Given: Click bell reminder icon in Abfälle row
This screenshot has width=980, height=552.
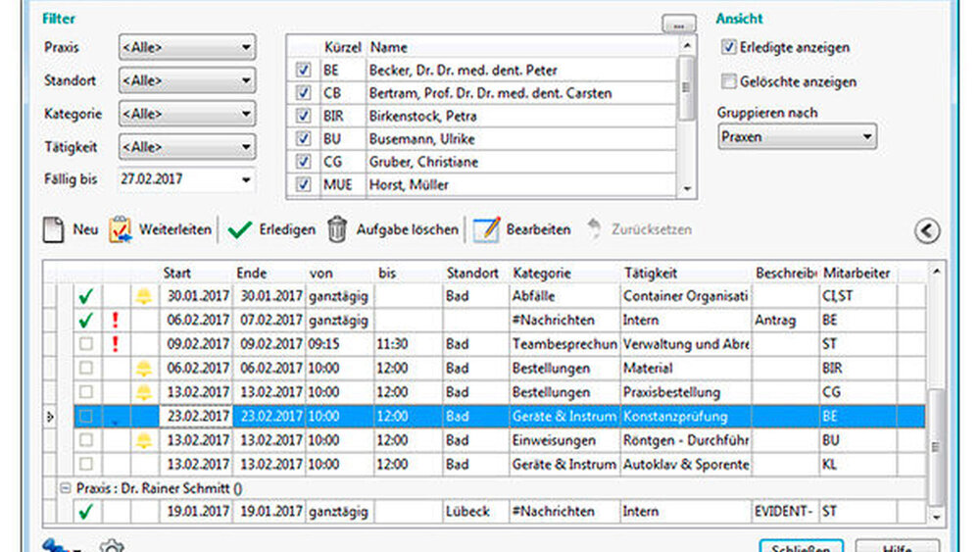Looking at the screenshot, I should (143, 296).
